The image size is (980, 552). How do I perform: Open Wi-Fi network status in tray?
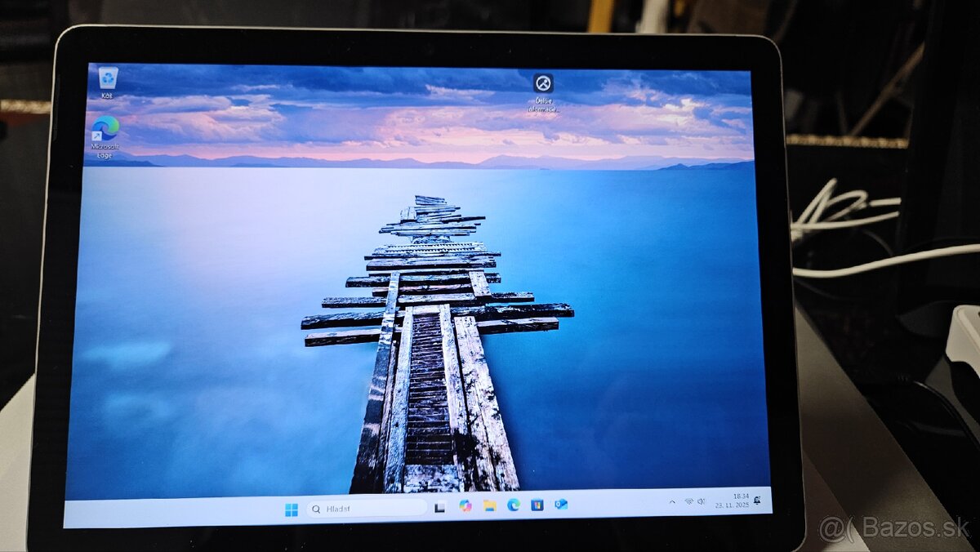click(x=688, y=501)
